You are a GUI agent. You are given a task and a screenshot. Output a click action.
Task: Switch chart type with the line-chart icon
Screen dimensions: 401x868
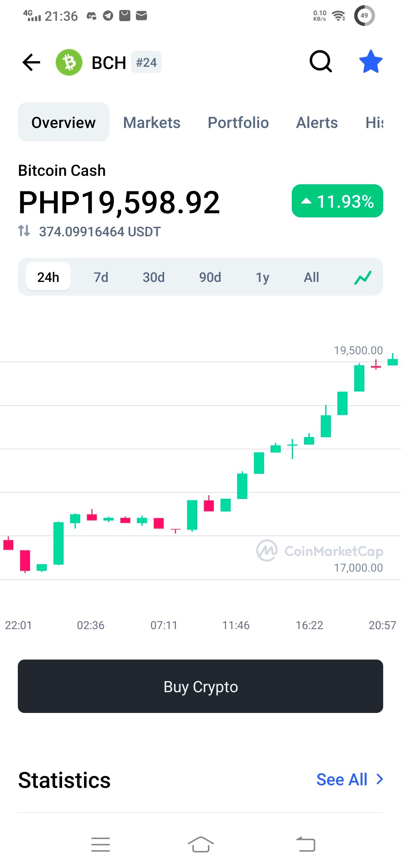coord(363,277)
